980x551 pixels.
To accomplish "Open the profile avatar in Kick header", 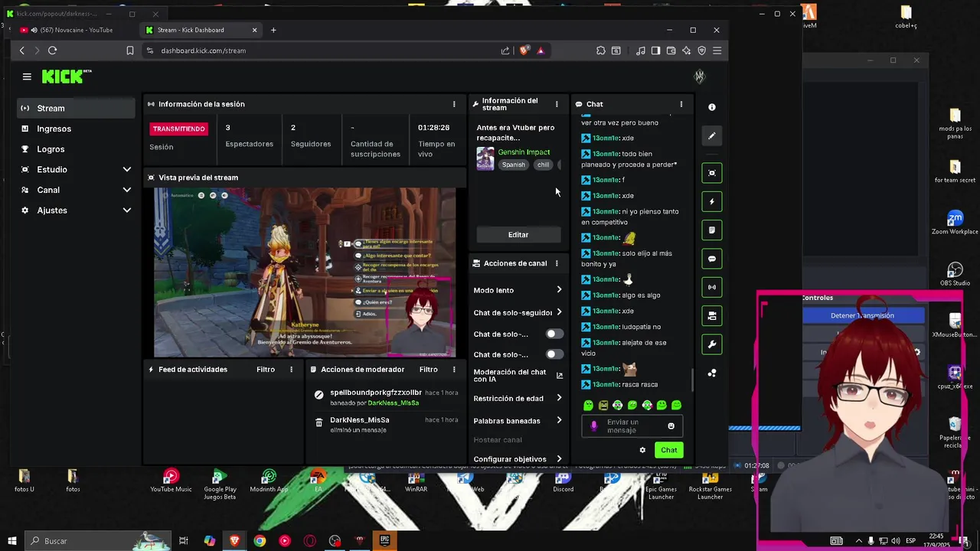I will point(699,77).
